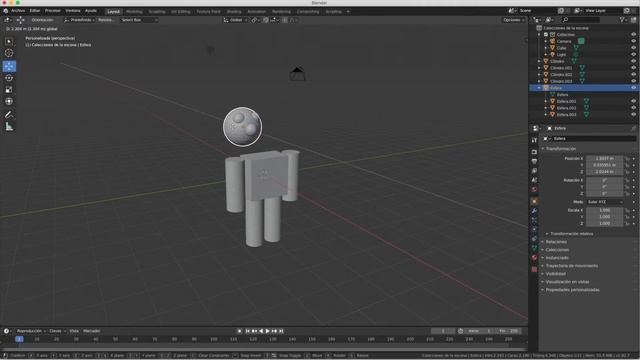Screen dimensions: 640x360
Task: Open the World properties tab
Action: point(534,190)
